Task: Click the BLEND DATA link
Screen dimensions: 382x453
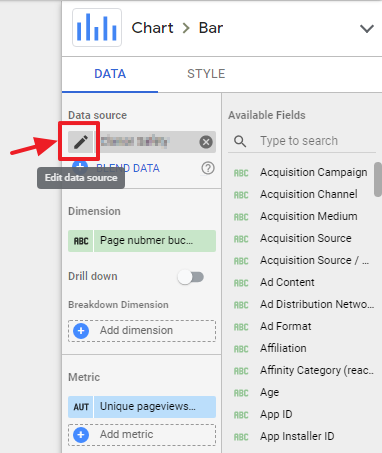Action: point(128,168)
